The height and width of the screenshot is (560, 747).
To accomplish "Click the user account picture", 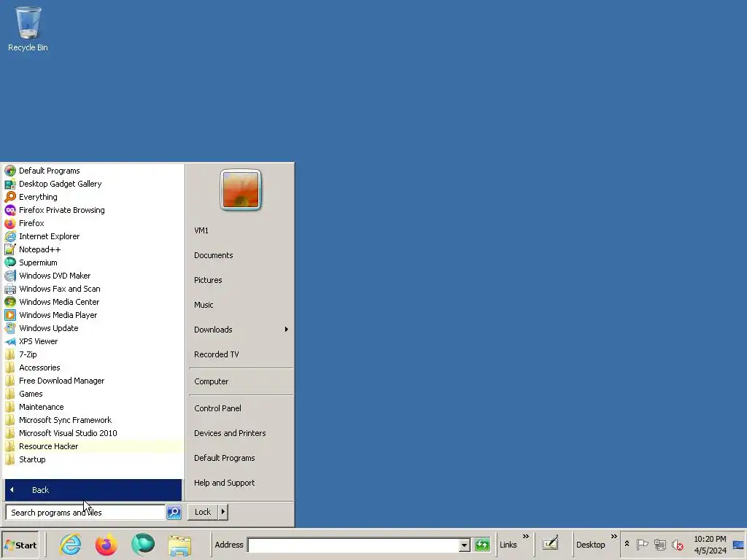I will pyautogui.click(x=241, y=190).
